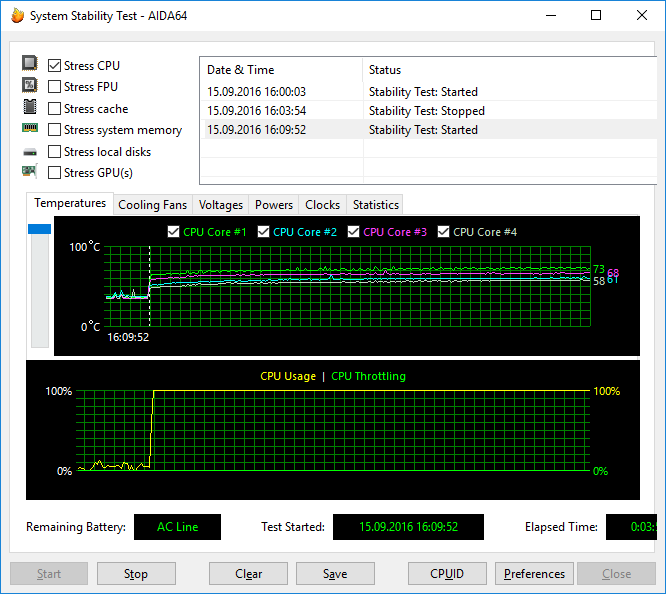Click the AIDA64 flame icon in title bar

point(18,16)
